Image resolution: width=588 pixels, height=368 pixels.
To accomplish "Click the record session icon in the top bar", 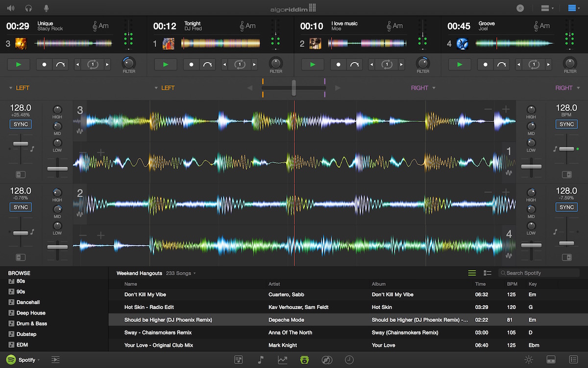I will click(520, 8).
